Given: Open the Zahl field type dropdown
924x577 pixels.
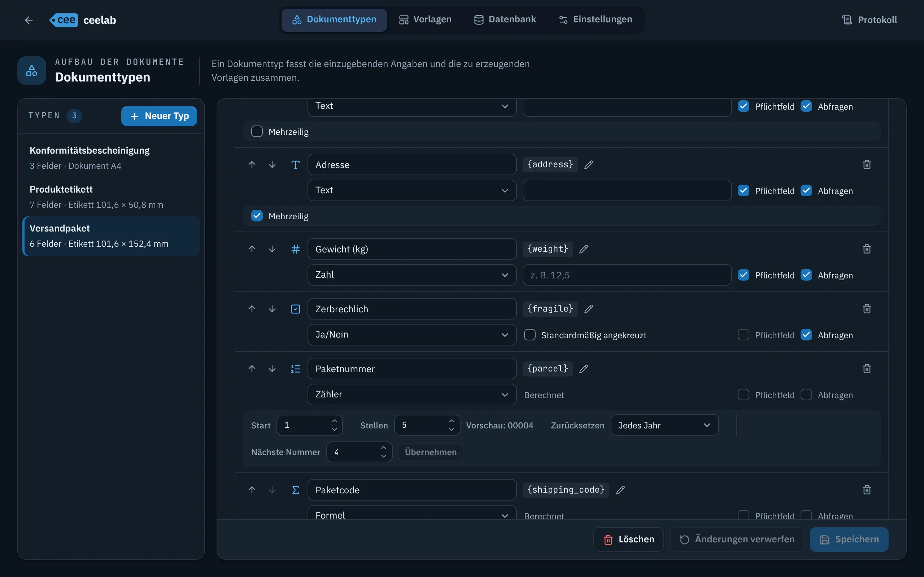Looking at the screenshot, I should coord(412,275).
